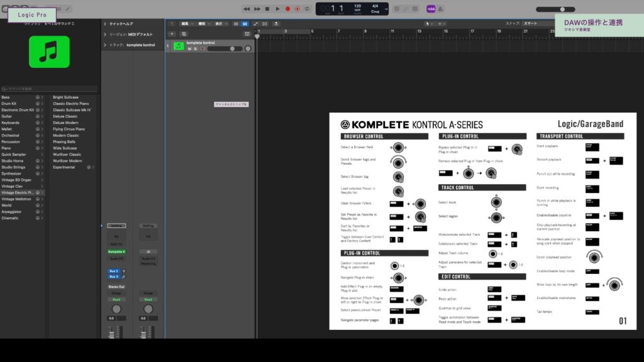This screenshot has width=644, height=362.
Task: Click the library sound search field
Action: pyautogui.click(x=49, y=89)
